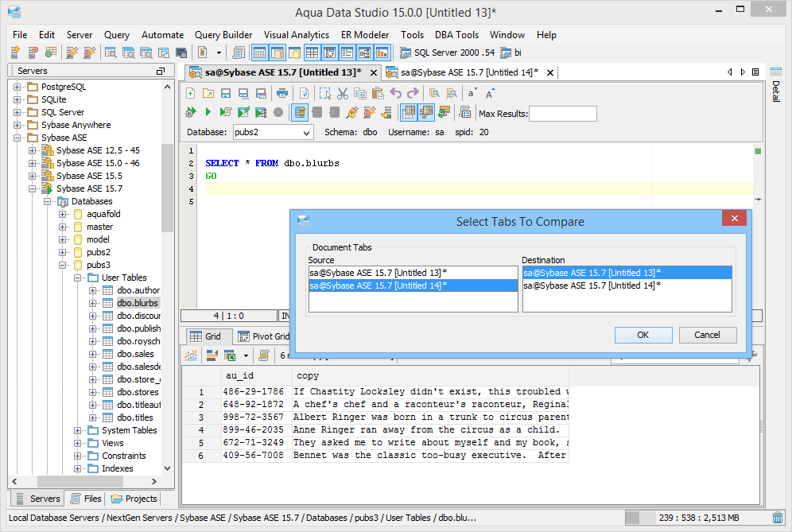Open the ER Modeler menu
792x532 pixels.
(x=365, y=35)
